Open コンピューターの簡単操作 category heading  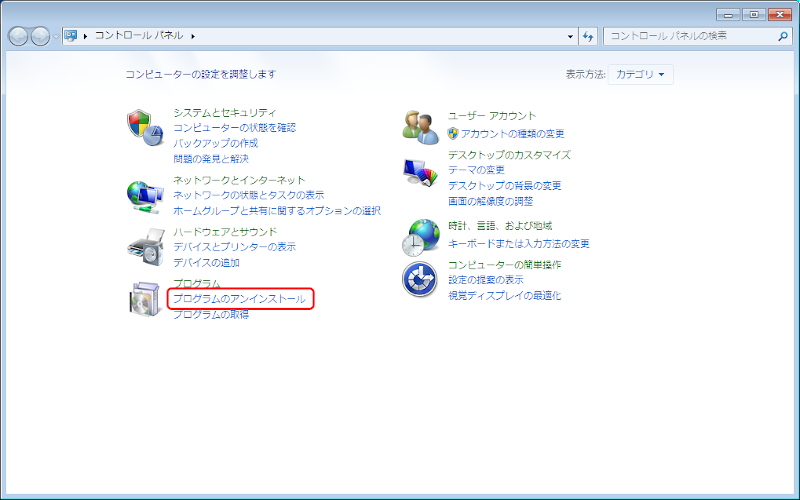coord(504,265)
